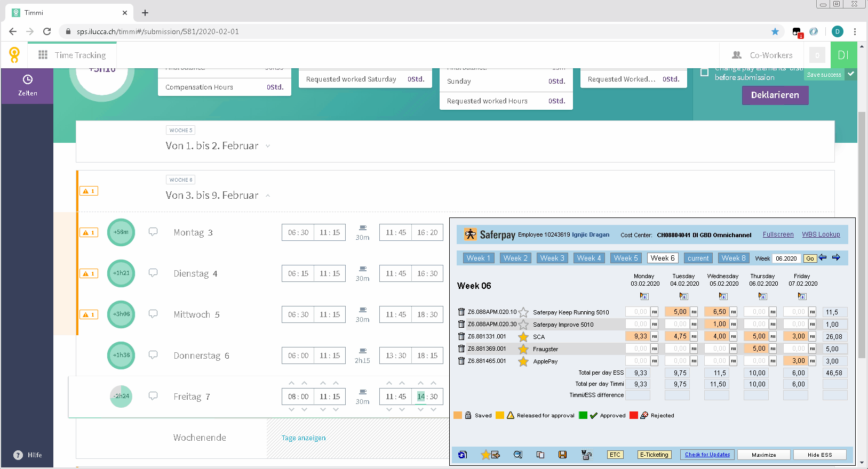Image resolution: width=868 pixels, height=469 pixels.
Task: Click Check for Updates link
Action: [707, 455]
